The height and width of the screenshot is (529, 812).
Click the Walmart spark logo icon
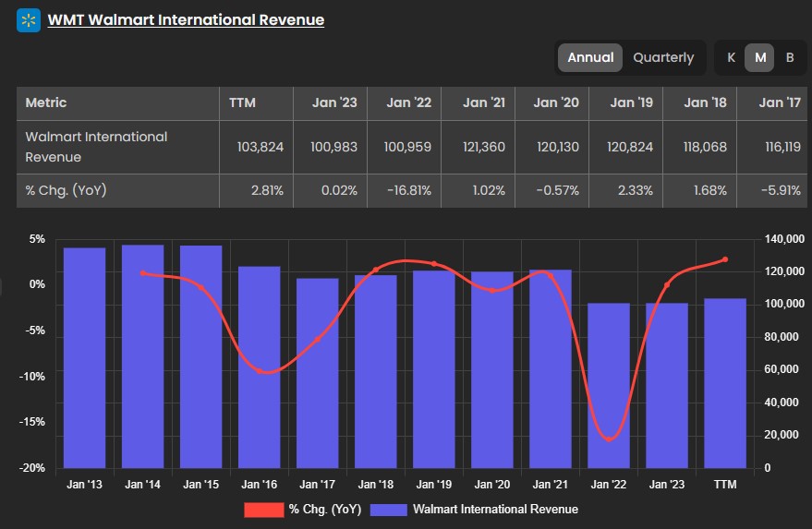[29, 20]
